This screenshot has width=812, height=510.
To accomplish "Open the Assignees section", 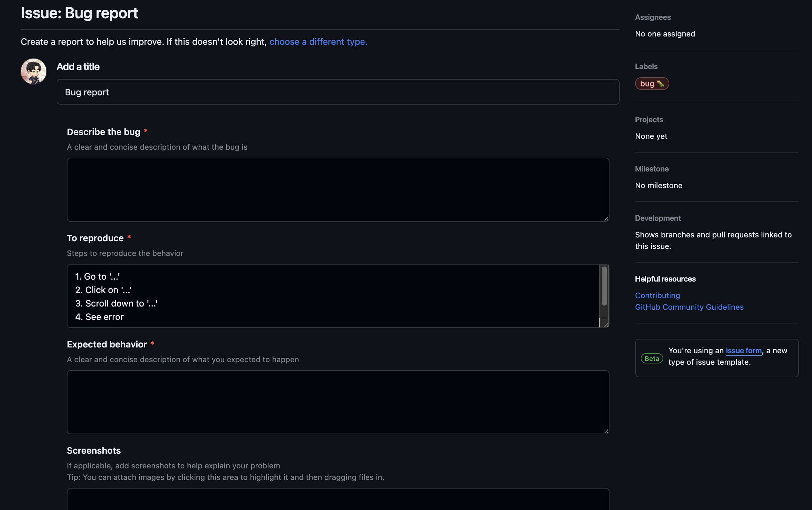I will (x=652, y=17).
